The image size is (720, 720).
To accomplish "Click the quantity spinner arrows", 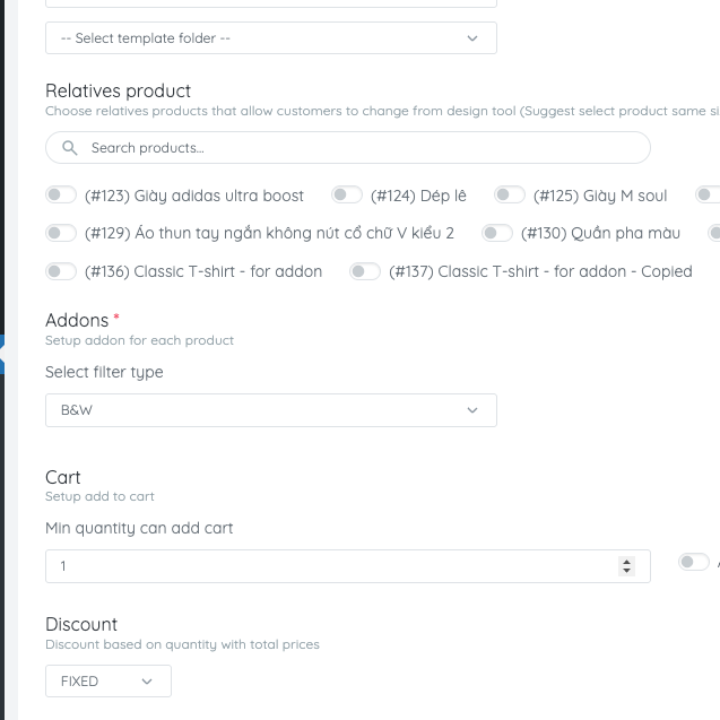I will pos(627,566).
